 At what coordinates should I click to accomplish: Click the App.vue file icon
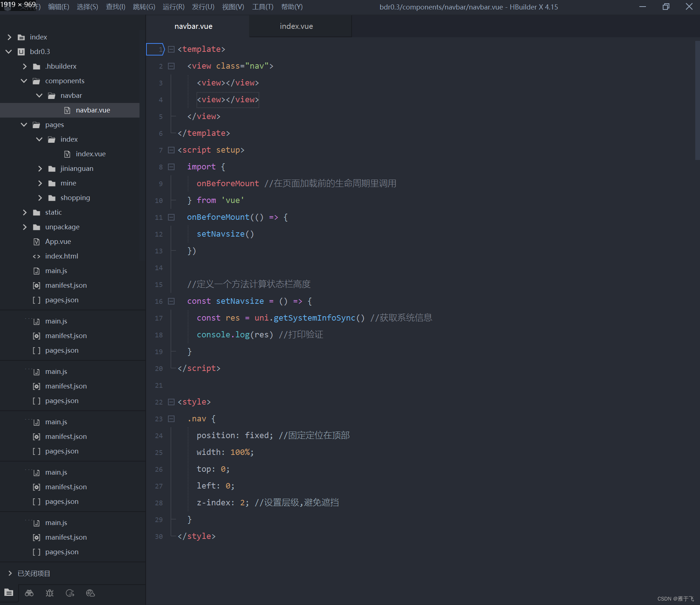[37, 242]
